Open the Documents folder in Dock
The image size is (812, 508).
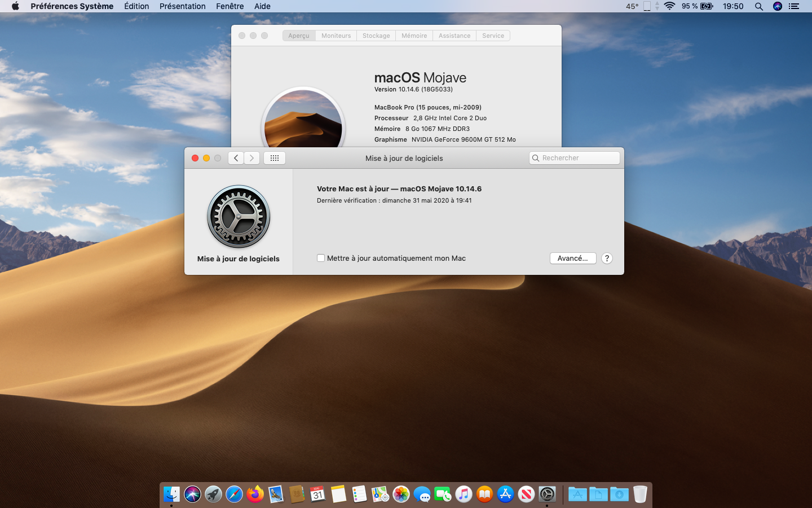[598, 494]
